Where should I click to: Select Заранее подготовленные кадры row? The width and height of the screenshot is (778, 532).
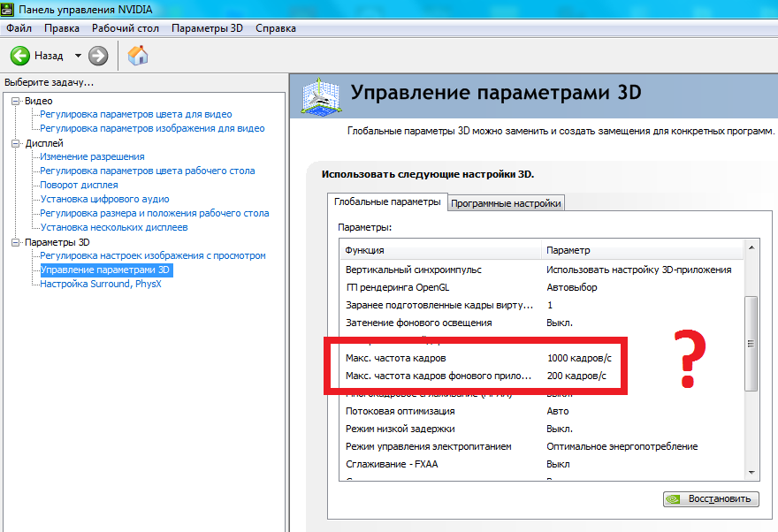point(542,306)
